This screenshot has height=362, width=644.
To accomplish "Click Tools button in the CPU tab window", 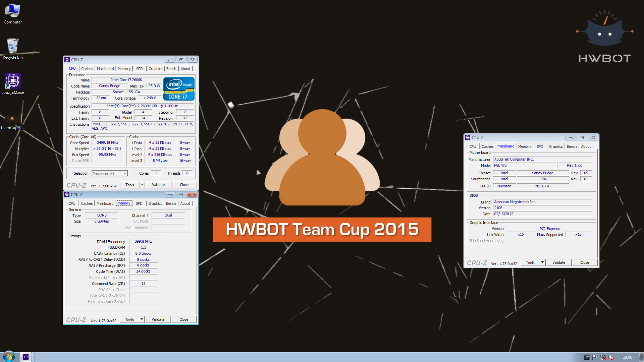I will tap(130, 185).
